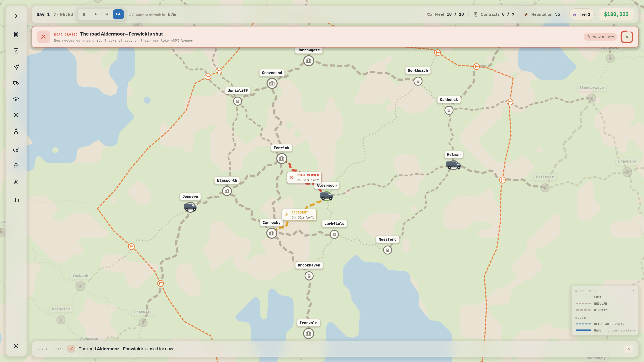
Task: Select the Gravesend city marker
Action: 272,83
